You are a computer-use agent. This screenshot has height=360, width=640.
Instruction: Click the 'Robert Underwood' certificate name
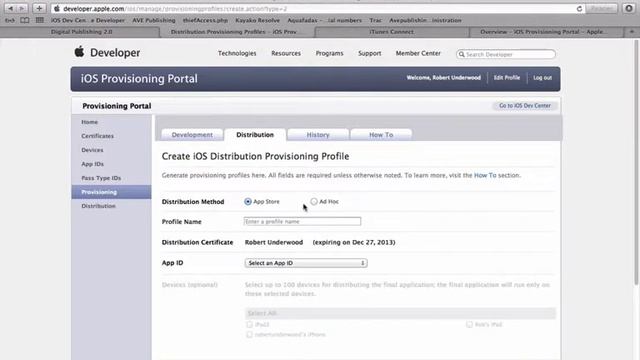coord(274,242)
